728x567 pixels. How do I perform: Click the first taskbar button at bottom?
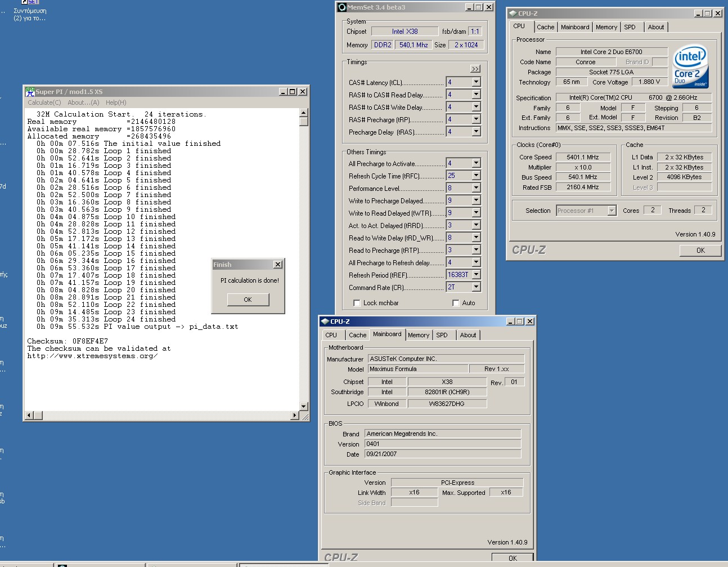tap(26, 565)
